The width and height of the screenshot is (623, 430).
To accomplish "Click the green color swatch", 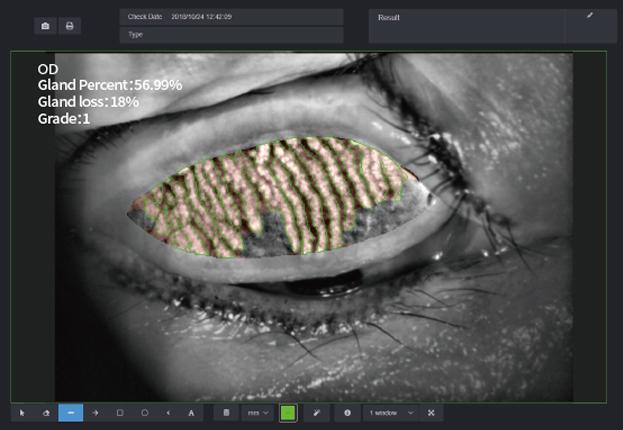I will click(x=288, y=412).
